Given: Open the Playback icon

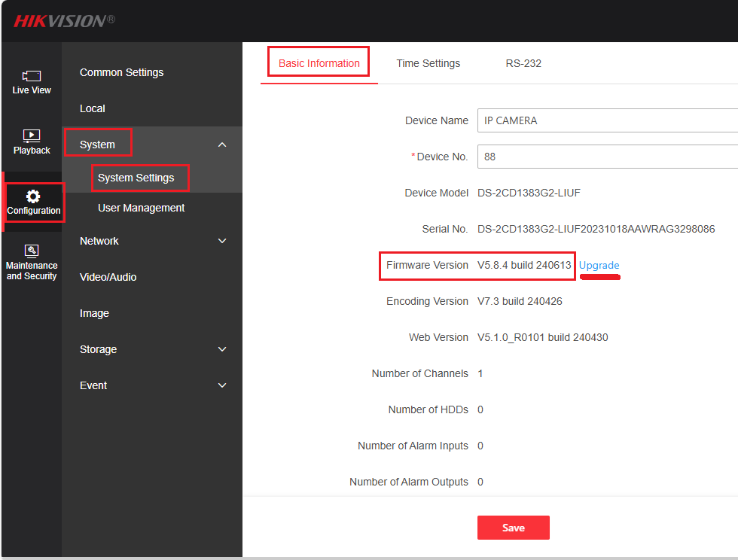Looking at the screenshot, I should coord(32,136).
